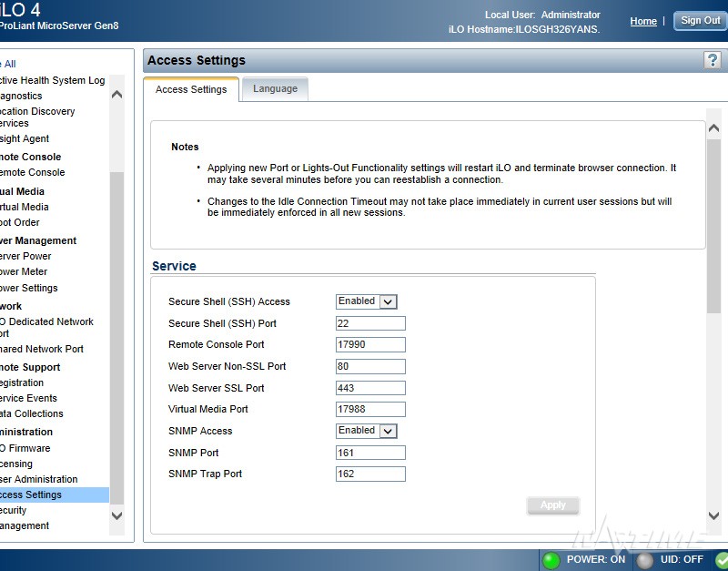Image resolution: width=728 pixels, height=571 pixels.
Task: Click the Administration section heading
Action: coord(26,432)
